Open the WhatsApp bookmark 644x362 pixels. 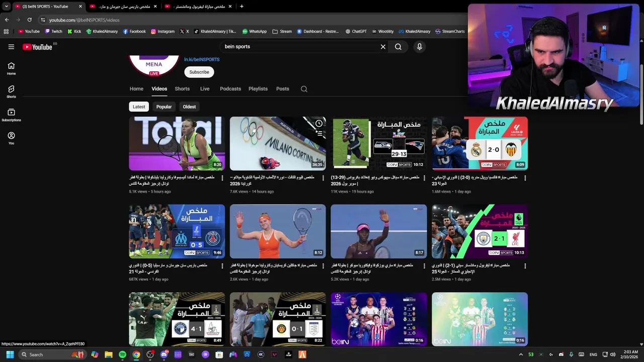click(x=255, y=31)
